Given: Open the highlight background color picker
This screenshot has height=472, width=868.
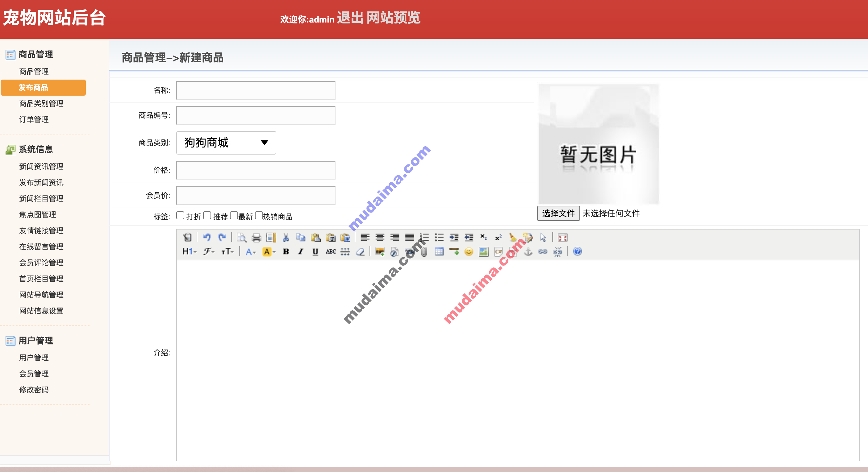Looking at the screenshot, I should point(269,251).
